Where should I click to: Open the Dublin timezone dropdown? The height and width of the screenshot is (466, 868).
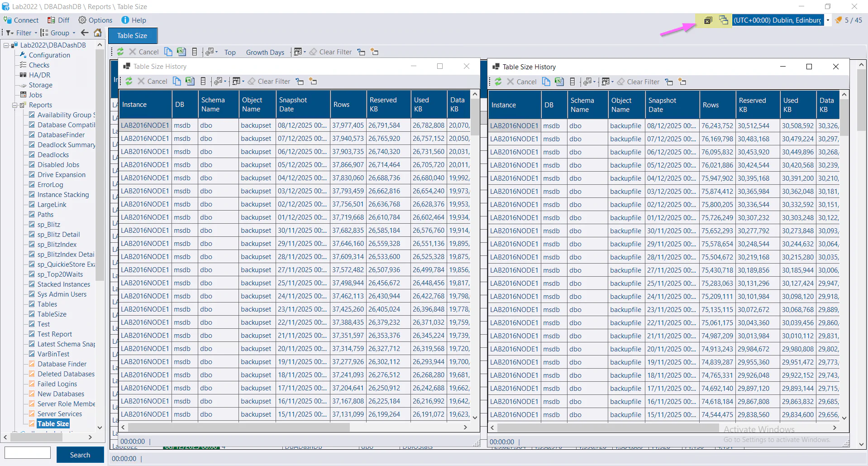829,20
